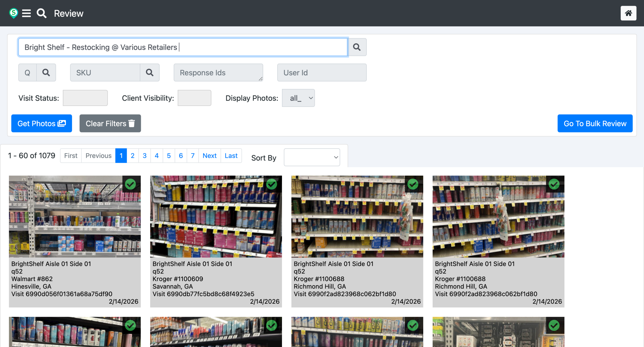The width and height of the screenshot is (644, 347).
Task: Open the header search icon
Action: (x=42, y=13)
